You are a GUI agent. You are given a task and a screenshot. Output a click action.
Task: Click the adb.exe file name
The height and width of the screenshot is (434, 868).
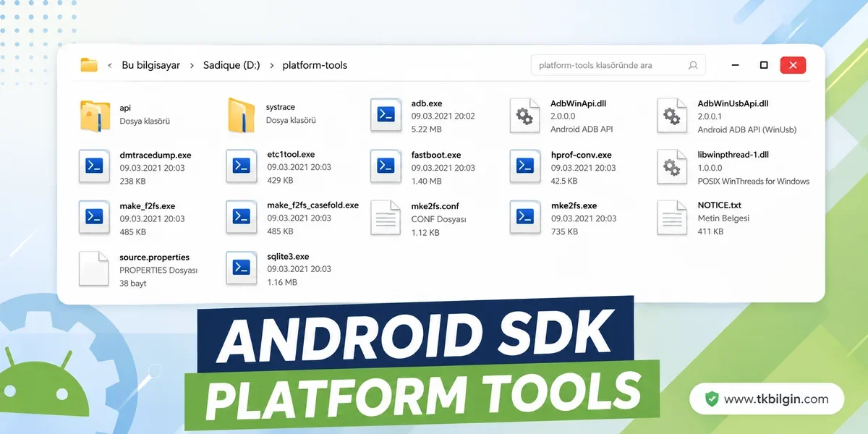(x=427, y=103)
